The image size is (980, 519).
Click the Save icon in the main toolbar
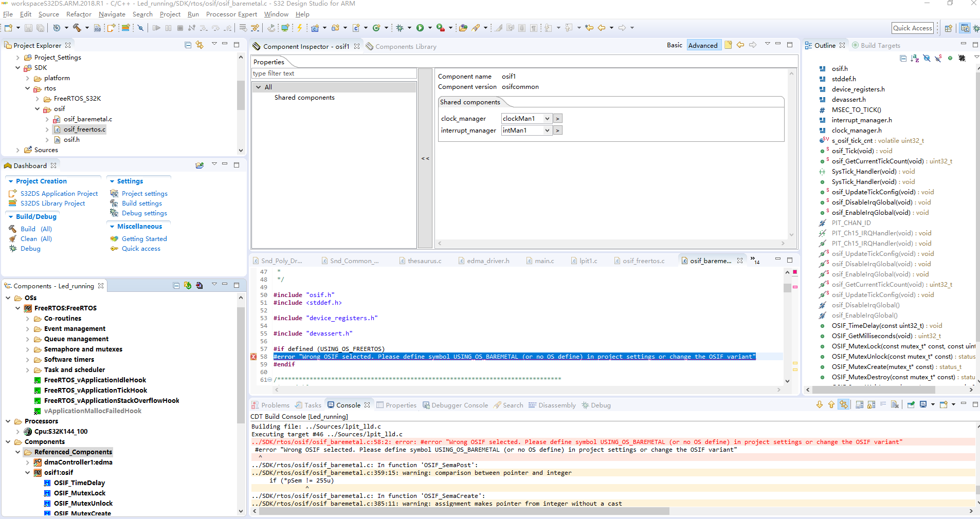click(28, 28)
